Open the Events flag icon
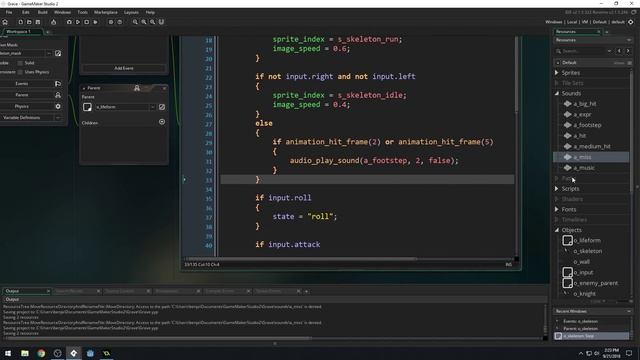The image size is (640, 360). click(58, 84)
